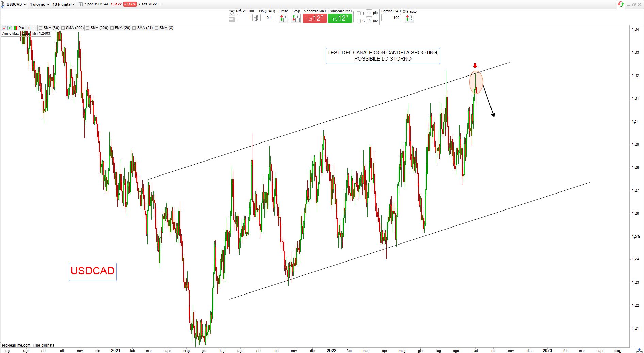The height and width of the screenshot is (353, 644).
Task: Click the info icon beside Spot USD/CAD
Action: coord(80,4)
